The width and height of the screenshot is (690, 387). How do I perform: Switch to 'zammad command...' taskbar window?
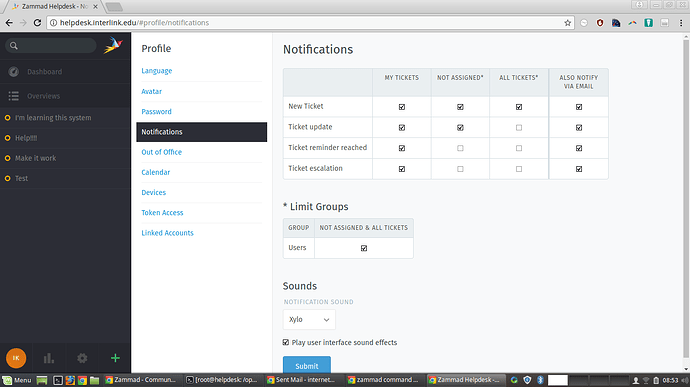[384, 380]
